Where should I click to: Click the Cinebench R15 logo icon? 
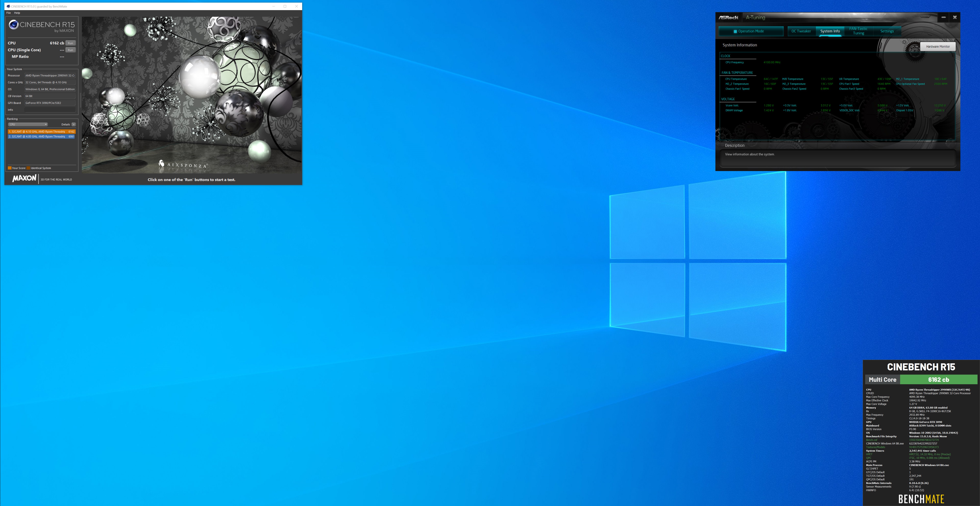(x=14, y=25)
